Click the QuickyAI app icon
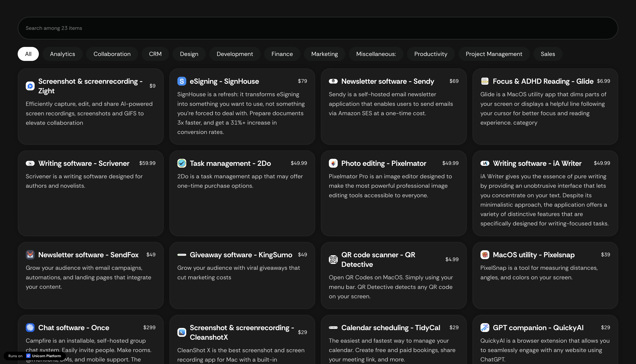 pos(485,328)
